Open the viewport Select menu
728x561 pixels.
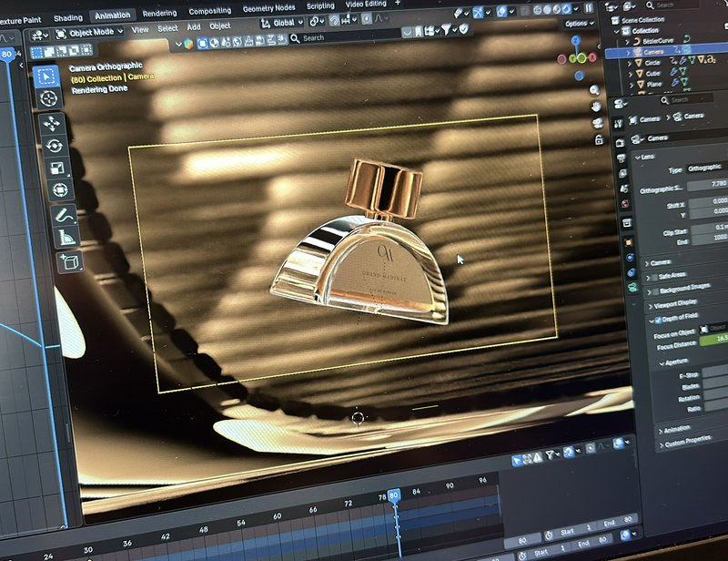click(167, 28)
